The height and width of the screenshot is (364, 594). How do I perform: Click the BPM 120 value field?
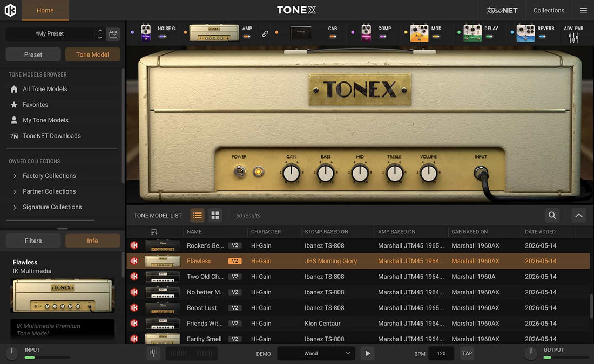coord(441,353)
